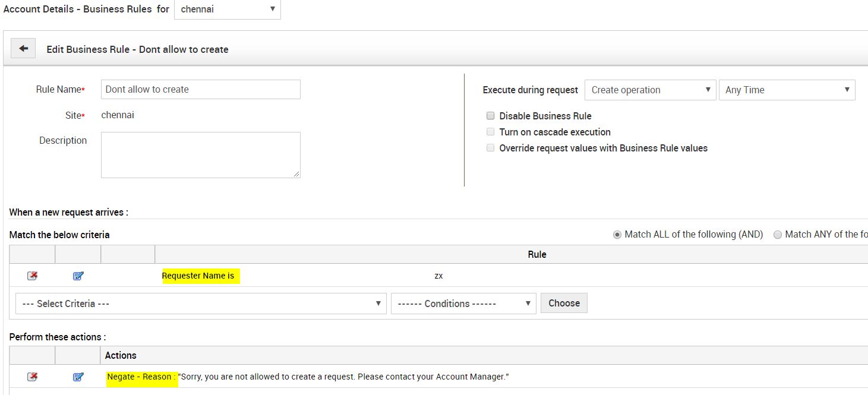Image resolution: width=868 pixels, height=395 pixels.
Task: Expand the Create operation dropdown
Action: tap(650, 90)
